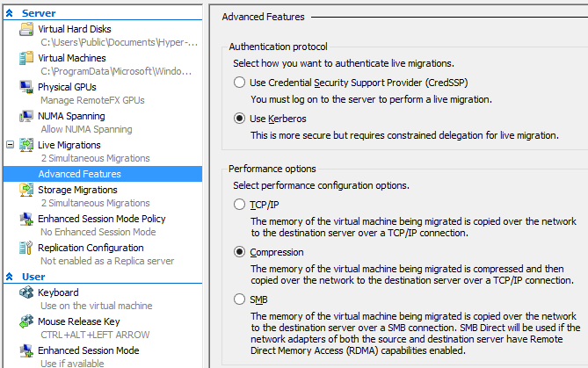Choose the SMB performance option
Screen dimensions: 588x368
(x=239, y=299)
